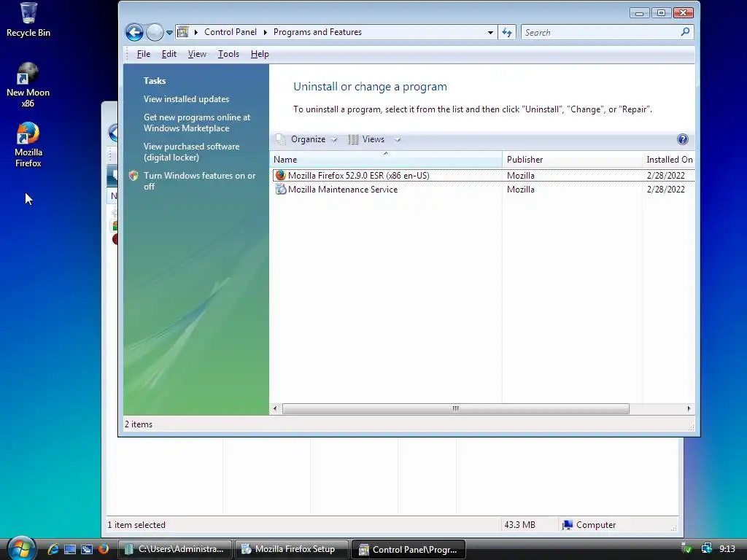
Task: Click the Firefox icon in the program list
Action: (x=281, y=175)
